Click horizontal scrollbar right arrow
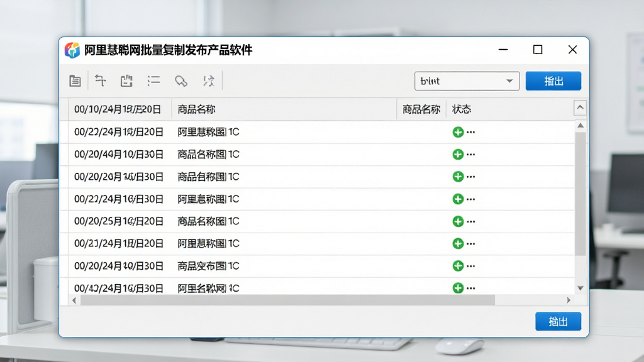The height and width of the screenshot is (362, 644). click(569, 300)
